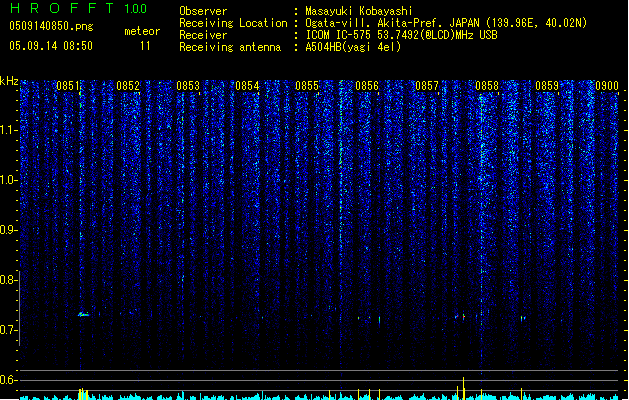Viewport: 629px width, 400px height.
Task: Click the 1.0 kHz axis label
Action: coord(8,180)
